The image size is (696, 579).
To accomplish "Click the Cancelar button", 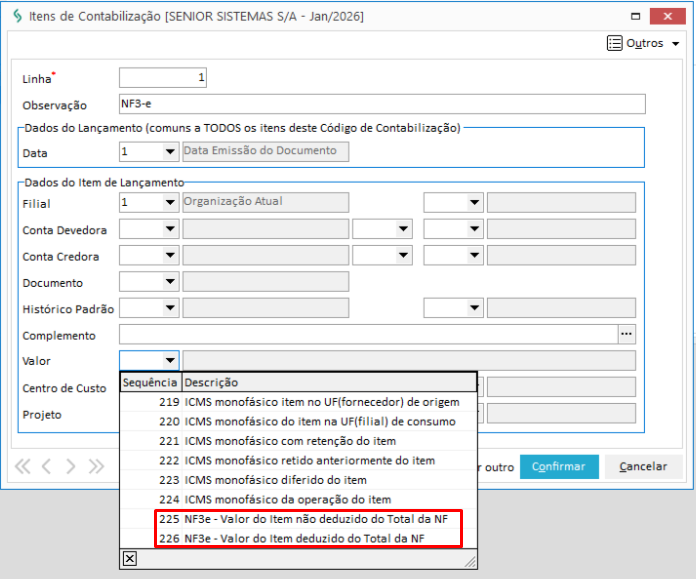I will point(643,467).
